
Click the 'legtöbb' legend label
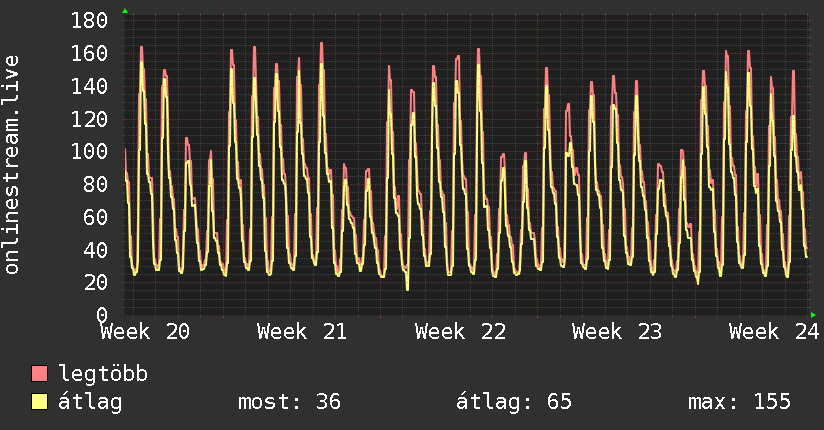[x=103, y=373]
